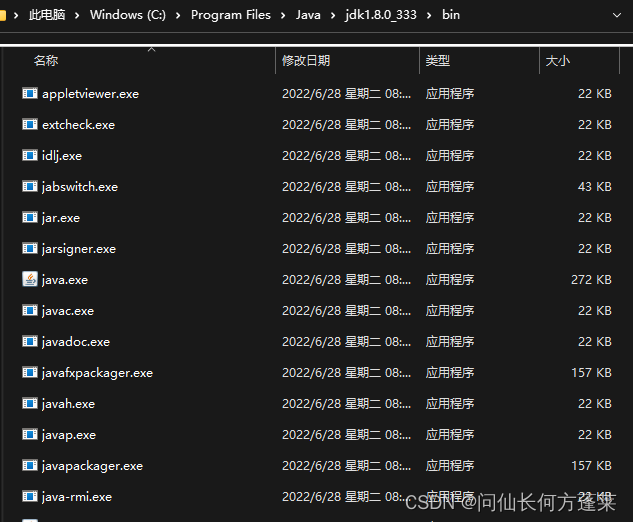
Task: Expand chevron after jdk1.8.0_333 breadcrumb
Action: click(x=429, y=15)
